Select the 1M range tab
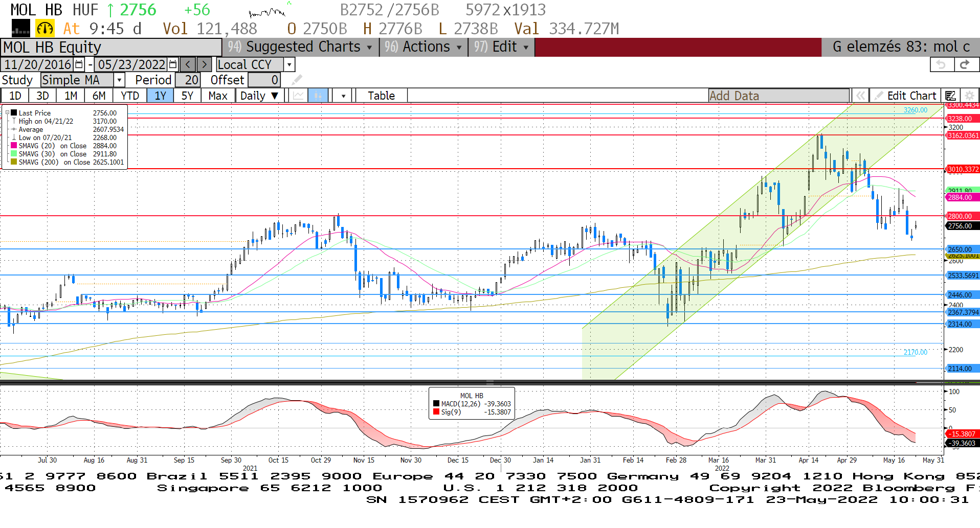The width and height of the screenshot is (980, 528). [x=71, y=96]
